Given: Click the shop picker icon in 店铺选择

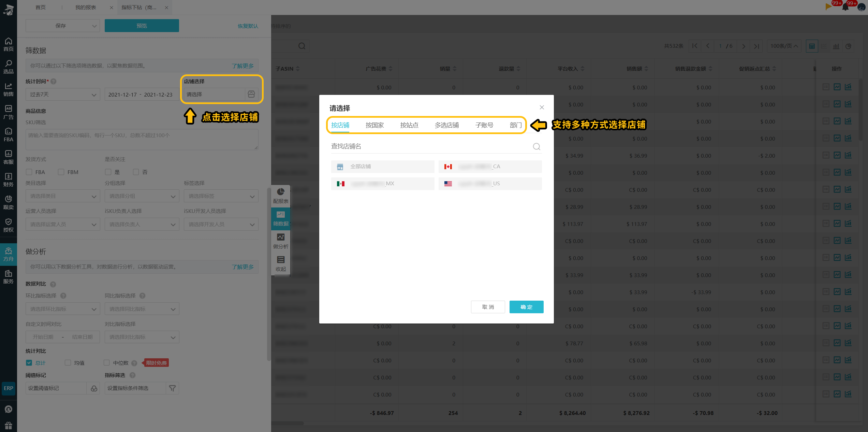Looking at the screenshot, I should (251, 94).
